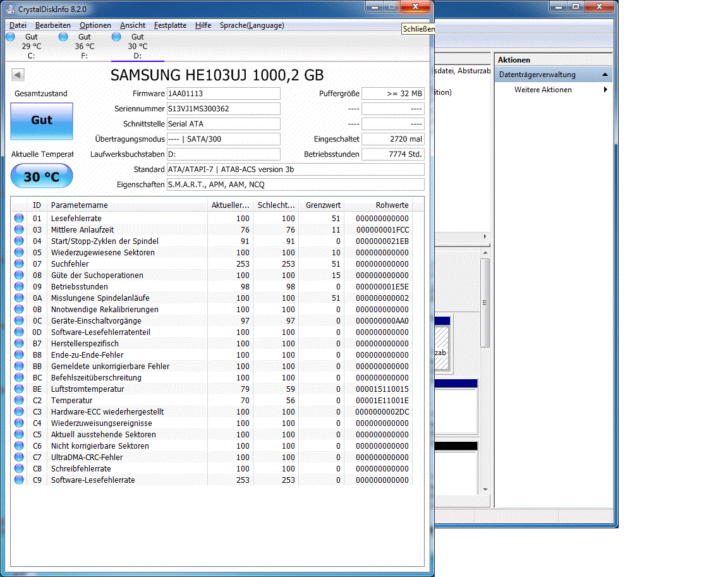Click the Gut health status button
This screenshot has height=577, width=728.
pos(42,121)
